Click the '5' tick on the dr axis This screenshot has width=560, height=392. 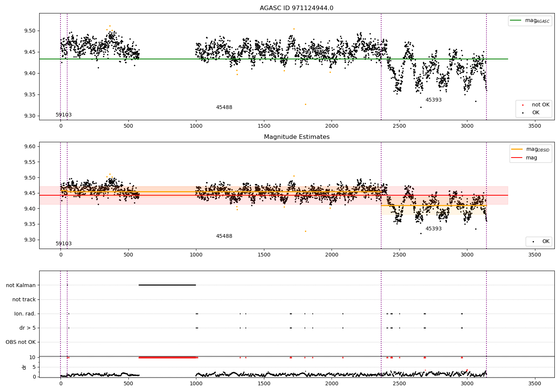pyautogui.click(x=34, y=367)
